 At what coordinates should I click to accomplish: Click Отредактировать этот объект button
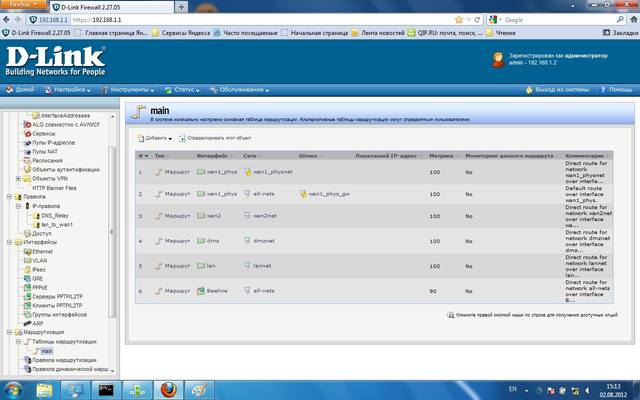point(215,138)
